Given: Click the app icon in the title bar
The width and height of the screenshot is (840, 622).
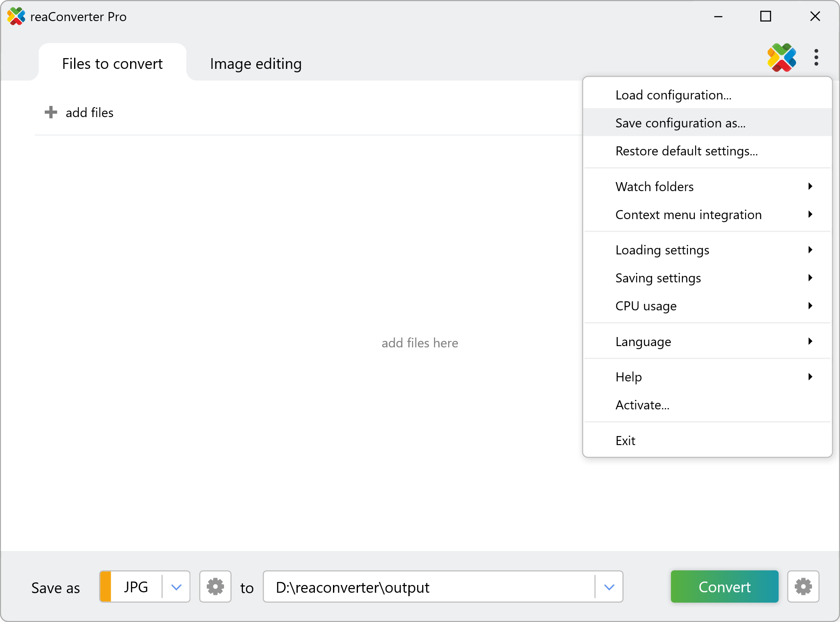Looking at the screenshot, I should [x=16, y=16].
